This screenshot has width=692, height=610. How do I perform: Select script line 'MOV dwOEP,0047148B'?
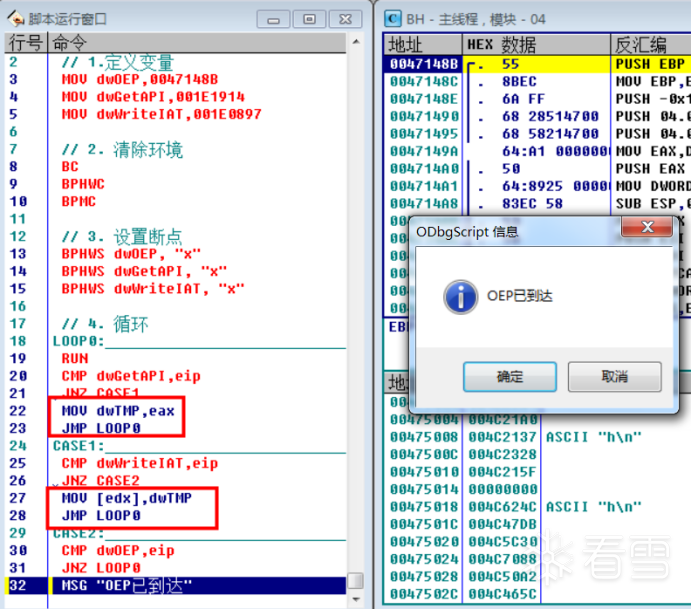pyautogui.click(x=139, y=80)
